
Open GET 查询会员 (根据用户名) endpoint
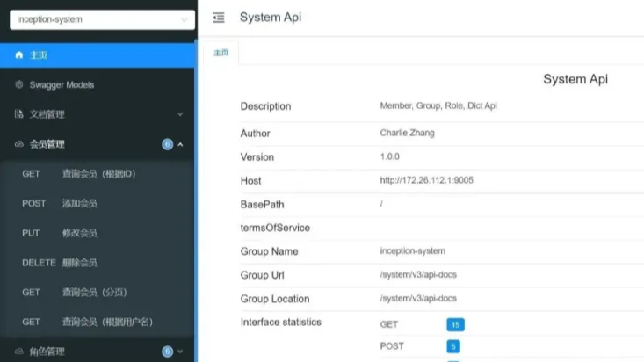[97, 322]
